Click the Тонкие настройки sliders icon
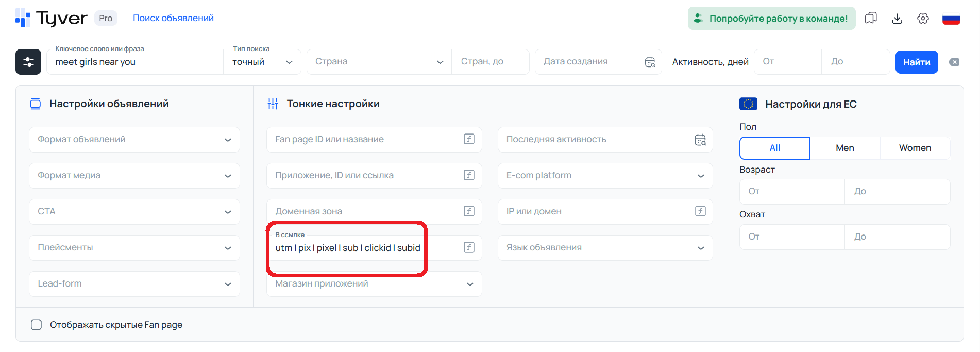 273,104
